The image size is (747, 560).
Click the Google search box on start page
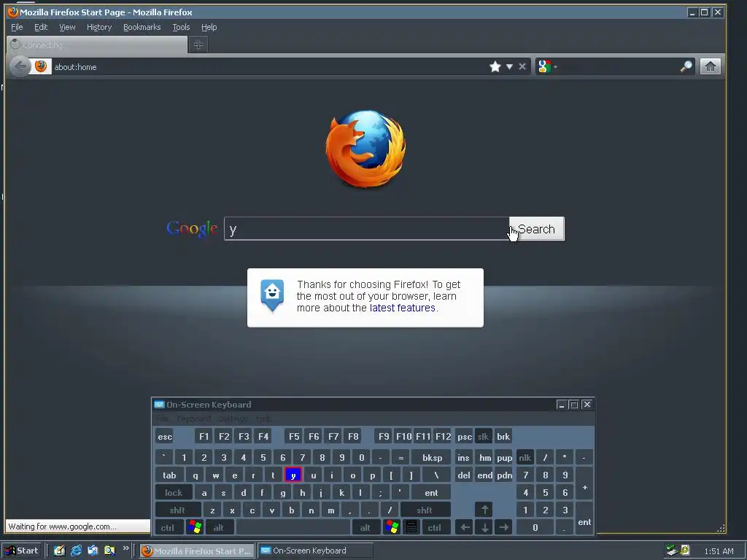coord(366,229)
